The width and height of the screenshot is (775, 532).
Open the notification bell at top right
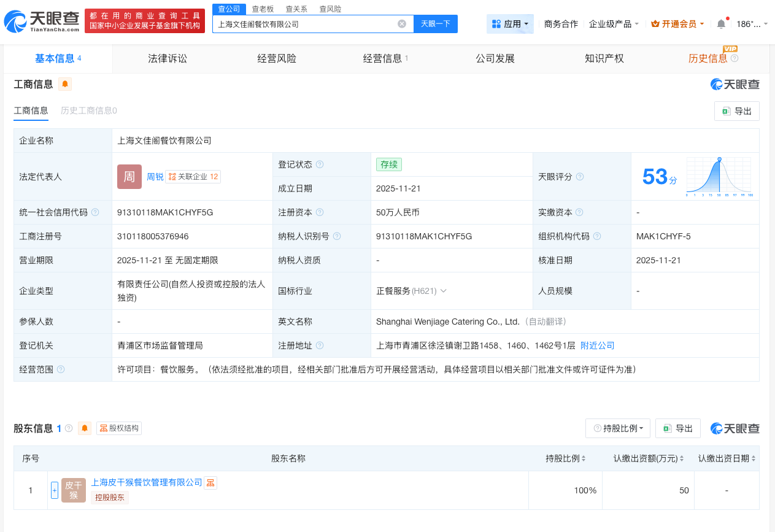[720, 23]
